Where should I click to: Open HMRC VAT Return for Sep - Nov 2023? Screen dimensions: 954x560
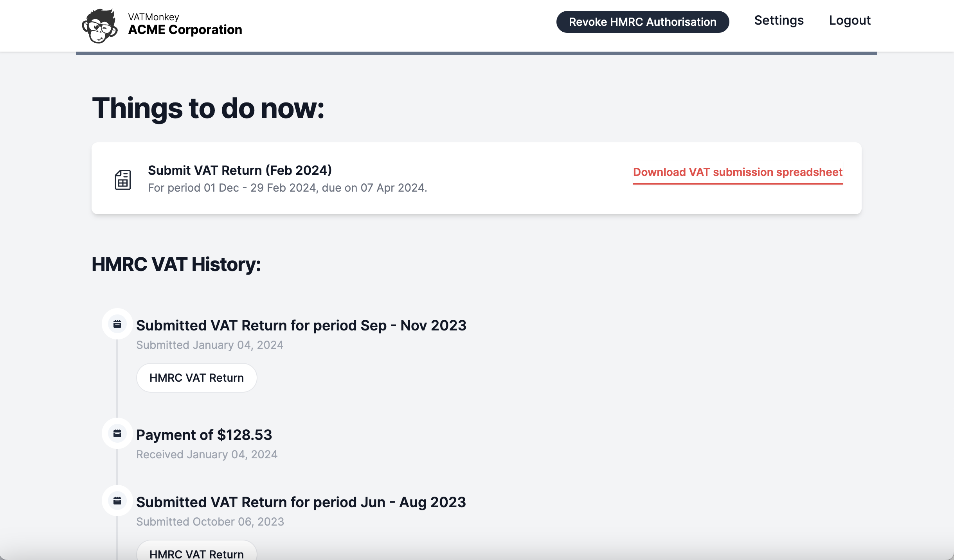point(196,378)
